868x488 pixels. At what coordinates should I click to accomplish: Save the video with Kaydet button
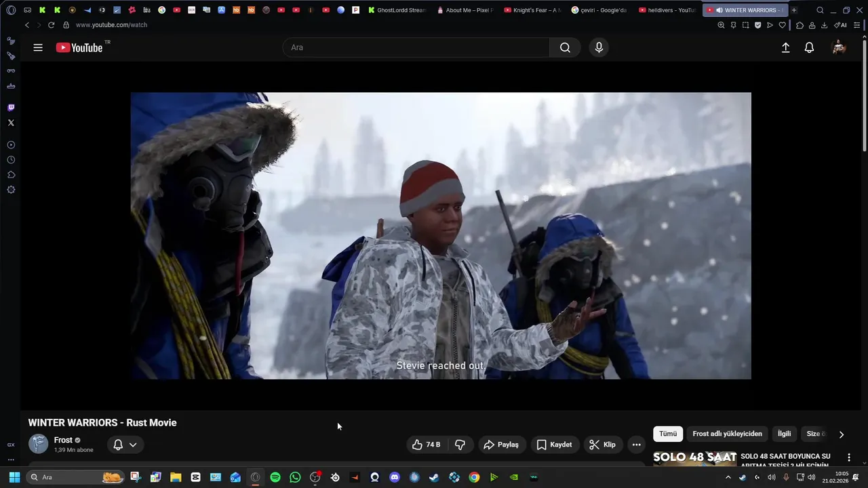tap(555, 445)
